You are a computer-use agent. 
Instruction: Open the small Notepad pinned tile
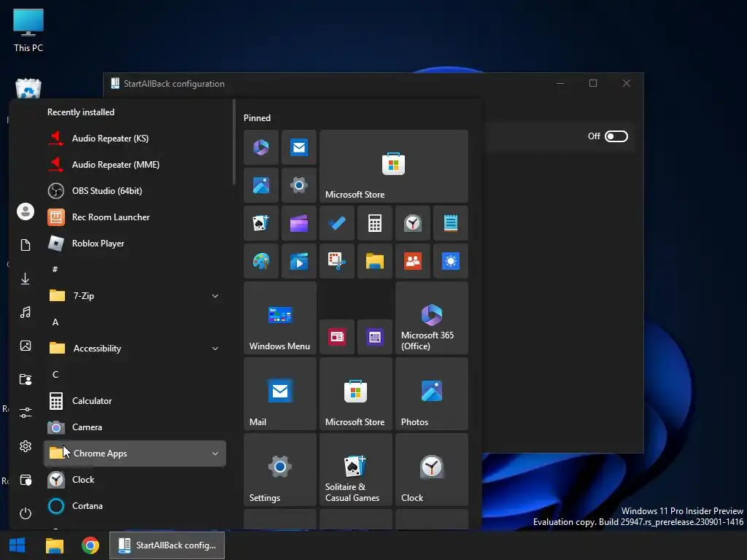click(x=451, y=223)
